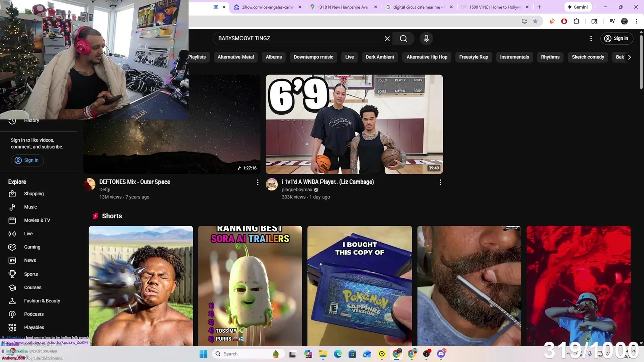
Task: Click the sidebar Sign in button
Action: (27, 160)
